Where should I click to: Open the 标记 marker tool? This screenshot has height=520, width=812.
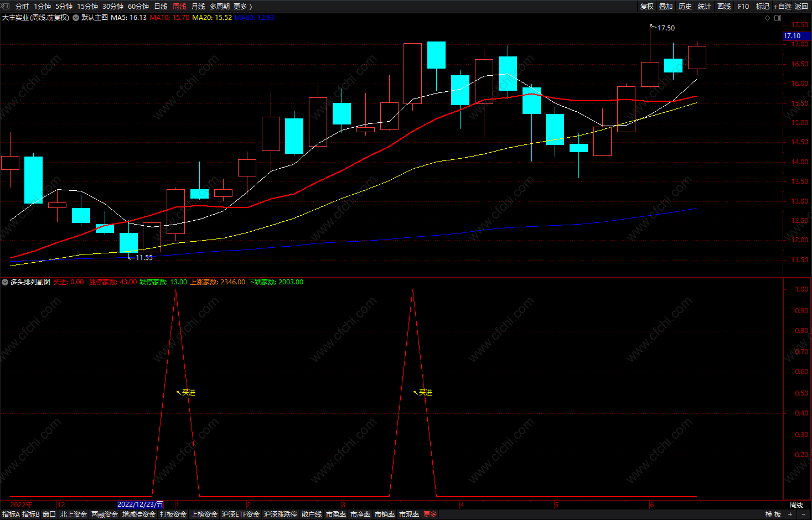click(x=763, y=7)
